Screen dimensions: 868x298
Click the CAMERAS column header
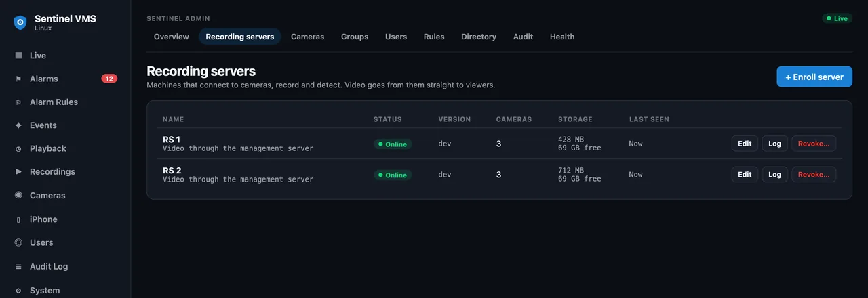pyautogui.click(x=514, y=119)
